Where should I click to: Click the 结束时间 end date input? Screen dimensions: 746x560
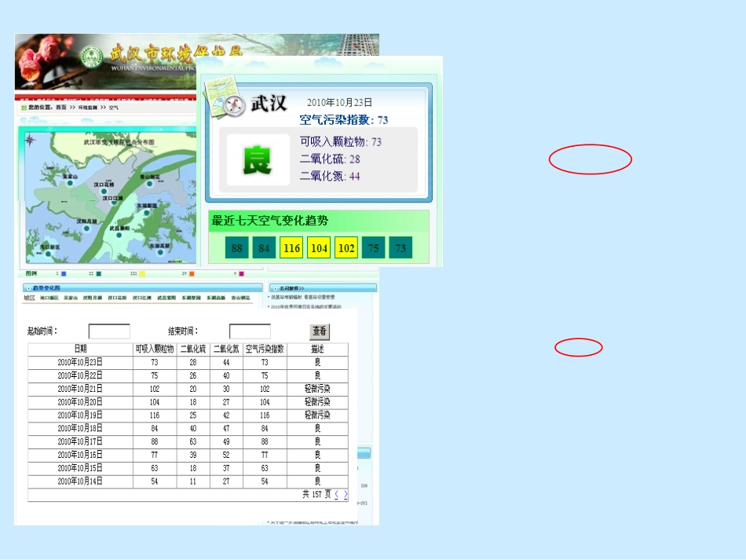pyautogui.click(x=250, y=331)
